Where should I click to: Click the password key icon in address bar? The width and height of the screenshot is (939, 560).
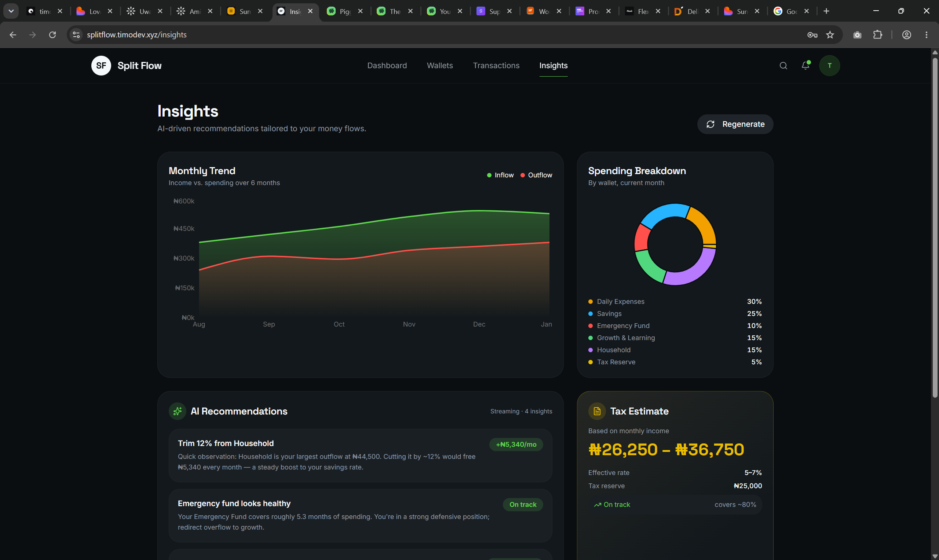pyautogui.click(x=812, y=35)
